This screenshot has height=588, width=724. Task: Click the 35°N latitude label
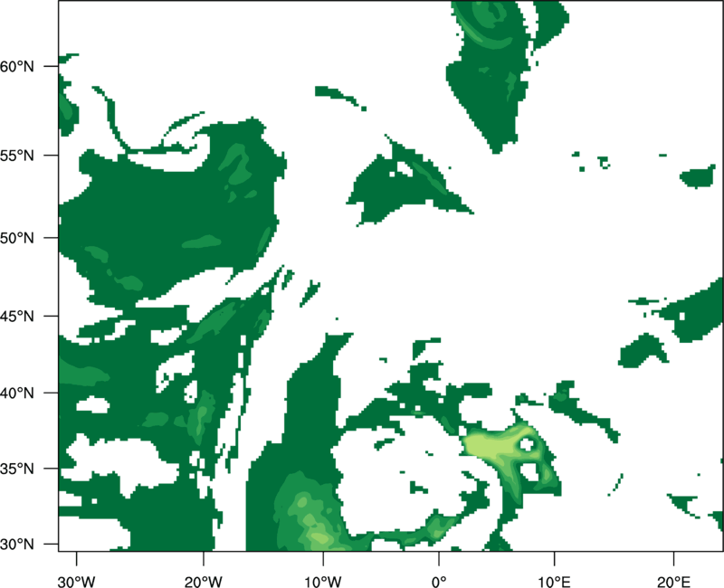pyautogui.click(x=17, y=469)
